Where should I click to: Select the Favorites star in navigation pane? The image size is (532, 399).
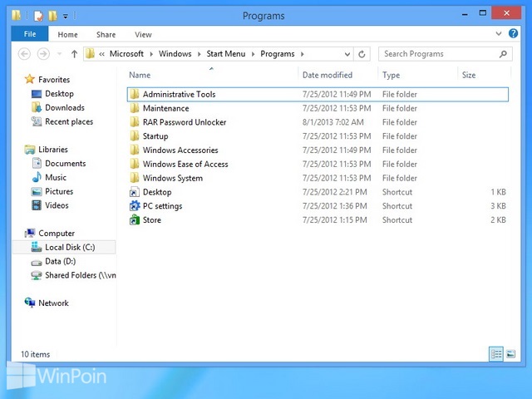click(30, 80)
